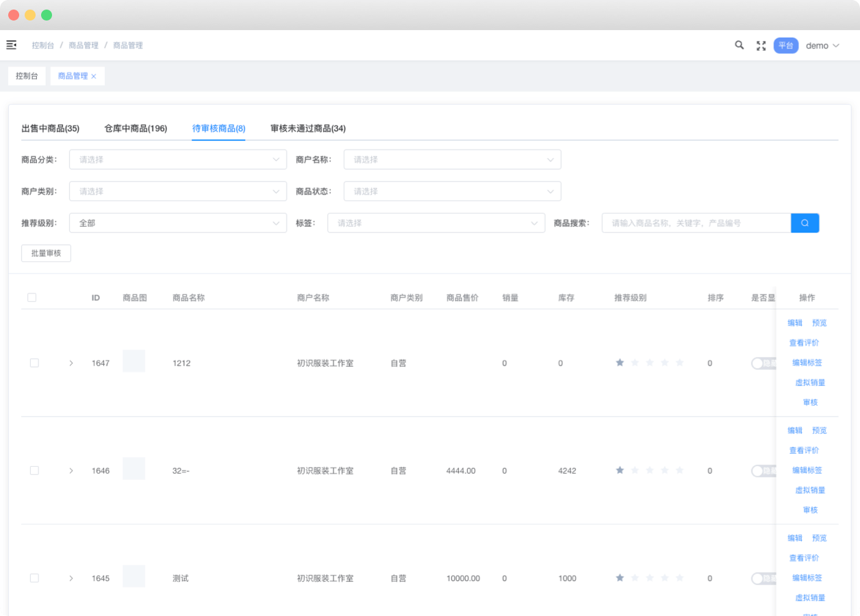860x616 pixels.
Task: Click 审核 link for product 1647
Action: pyautogui.click(x=810, y=402)
